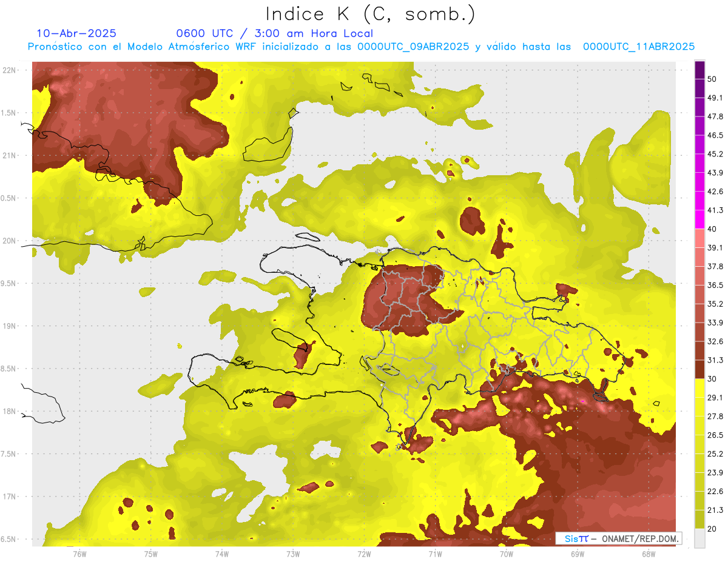Pick the gray swatch below 20 on color scale
728x562 pixels.
(700, 538)
